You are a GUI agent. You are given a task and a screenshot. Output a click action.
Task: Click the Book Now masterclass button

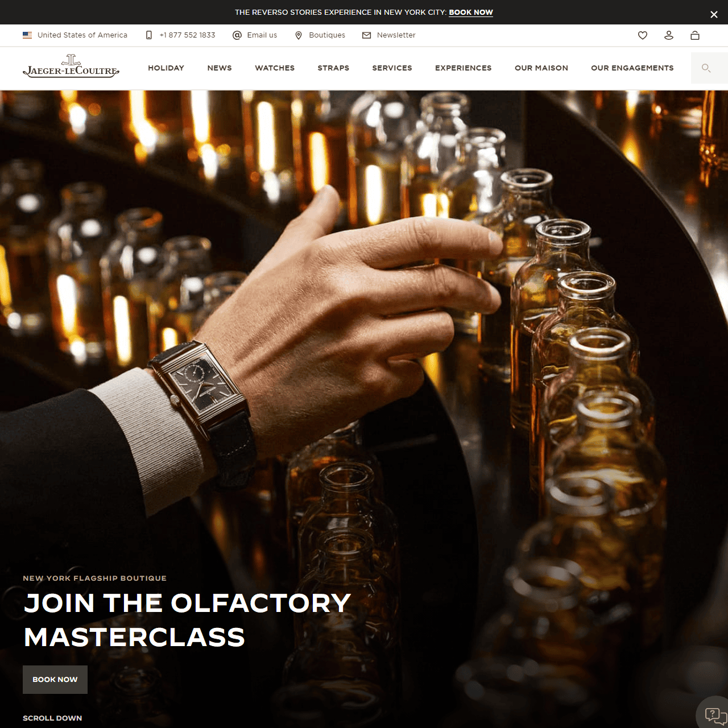(x=55, y=680)
